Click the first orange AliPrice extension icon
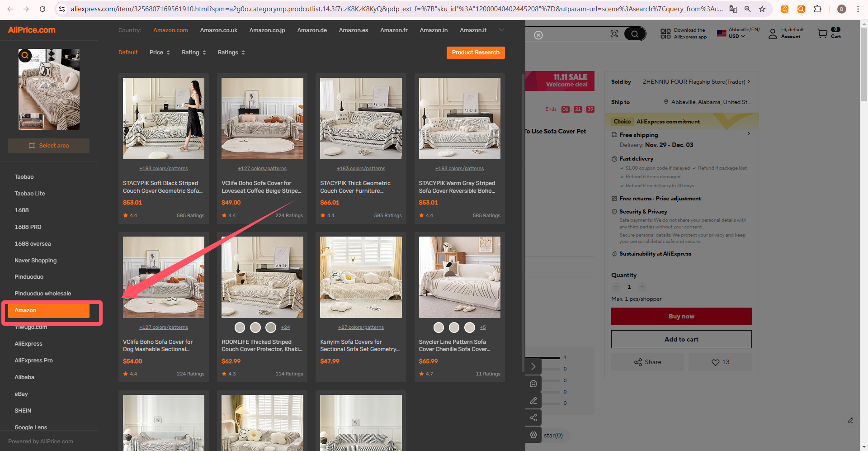868x451 pixels. click(x=785, y=9)
